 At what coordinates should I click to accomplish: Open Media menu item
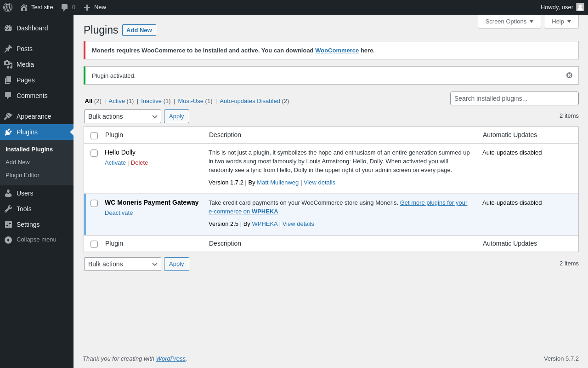click(x=37, y=64)
